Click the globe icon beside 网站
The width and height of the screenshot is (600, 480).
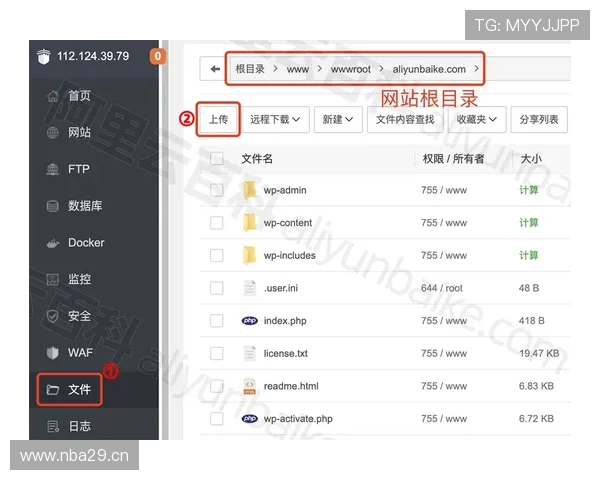click(x=53, y=133)
